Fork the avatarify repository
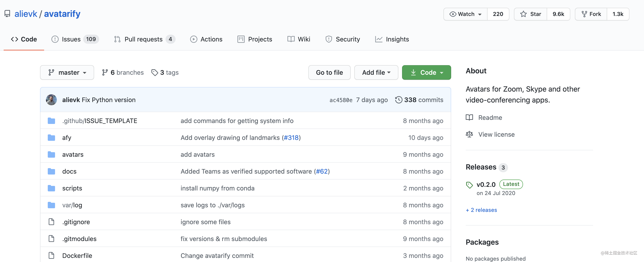The height and width of the screenshot is (262, 644). point(591,14)
